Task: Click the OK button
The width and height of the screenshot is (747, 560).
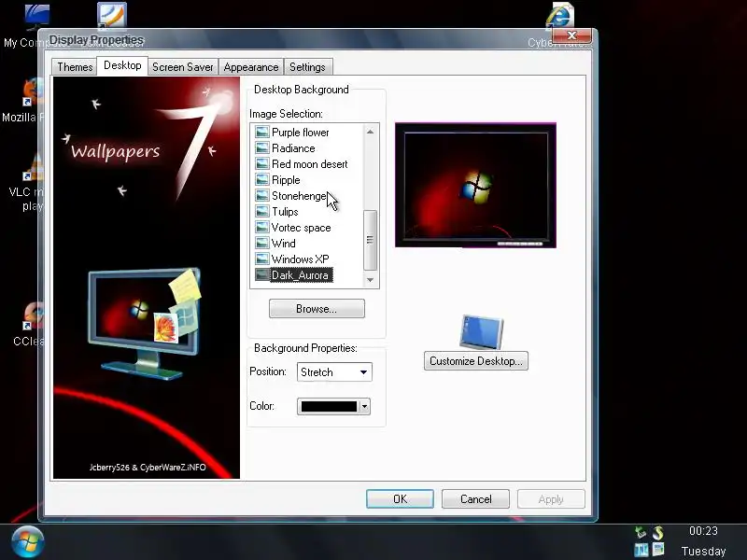Action: [x=401, y=499]
